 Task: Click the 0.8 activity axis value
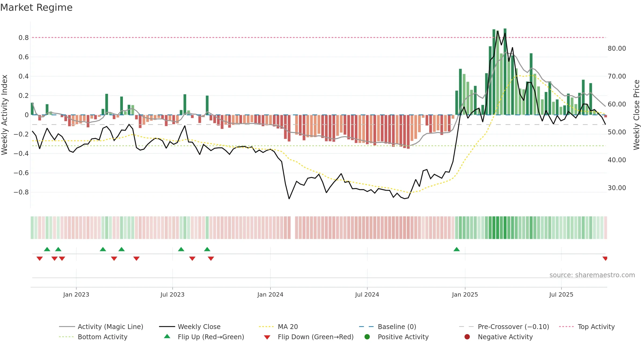pyautogui.click(x=24, y=38)
